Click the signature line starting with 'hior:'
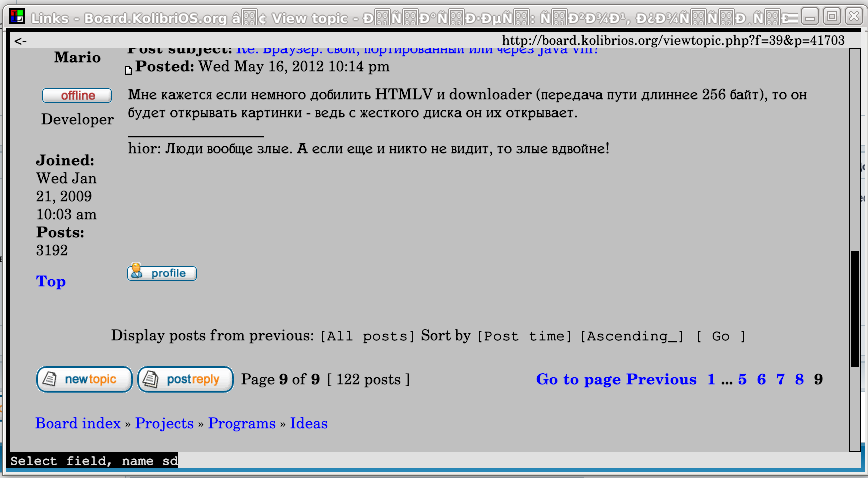The width and height of the screenshot is (868, 478). [x=369, y=148]
